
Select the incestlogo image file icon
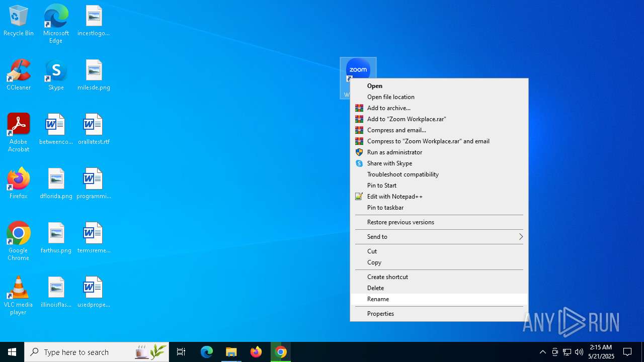[94, 21]
